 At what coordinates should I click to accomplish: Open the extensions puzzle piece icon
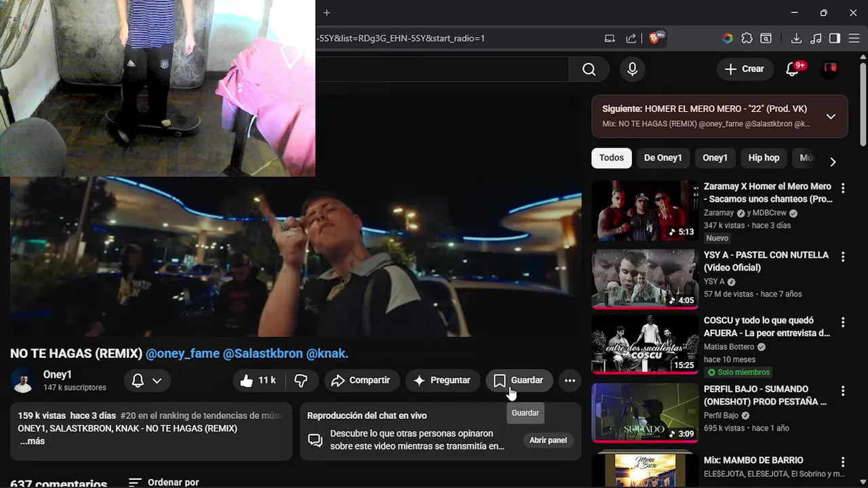pyautogui.click(x=747, y=39)
